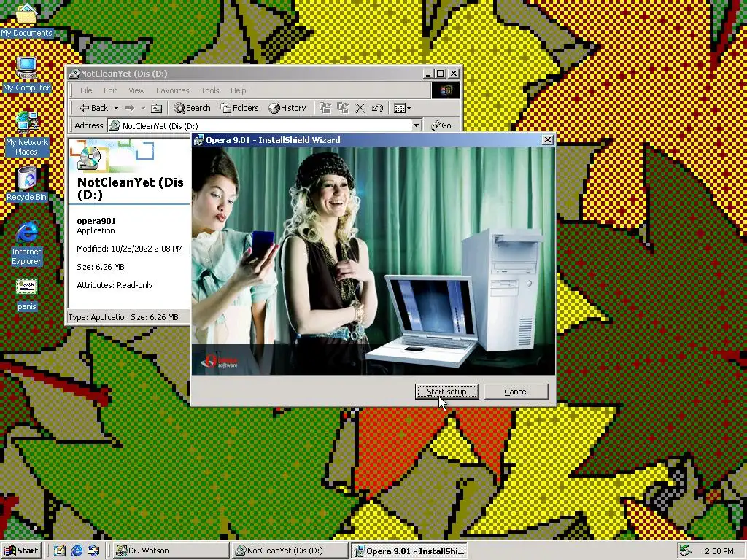Open the Search pane in Explorer
Screen dimensions: 747x560
coord(192,108)
